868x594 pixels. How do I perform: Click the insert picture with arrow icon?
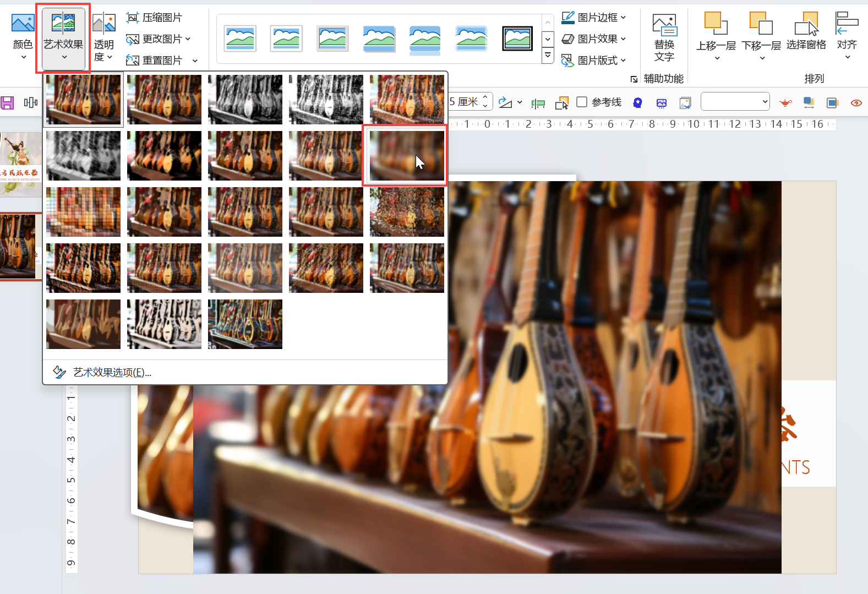685,102
